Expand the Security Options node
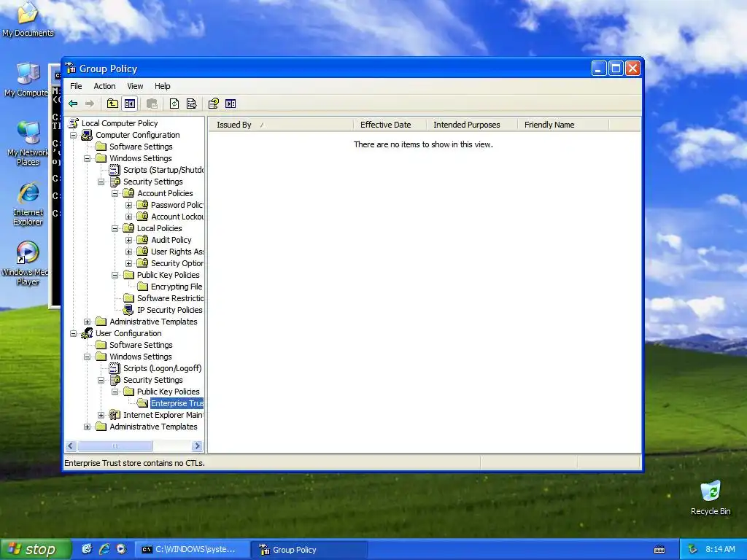 point(128,263)
